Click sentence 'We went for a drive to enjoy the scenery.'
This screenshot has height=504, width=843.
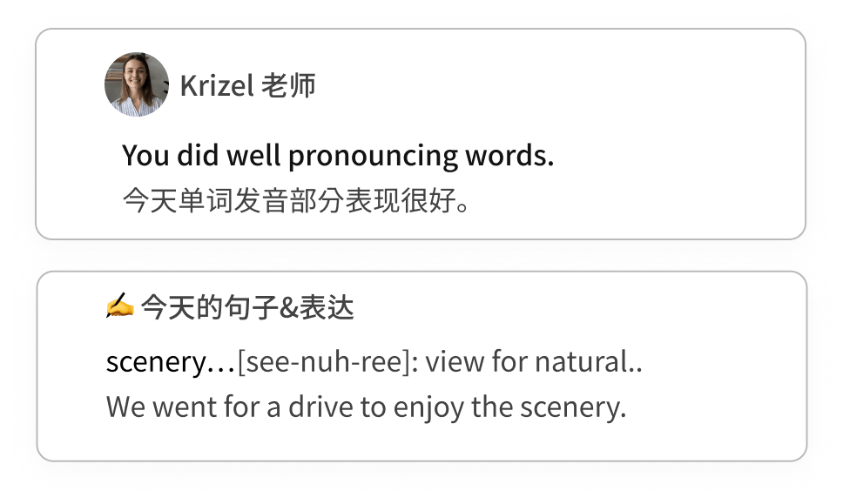coord(366,407)
